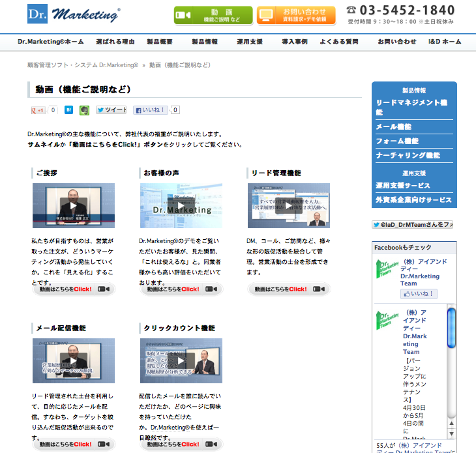
Task: Play the ご挨拶 video thumbnail
Action: point(74,206)
